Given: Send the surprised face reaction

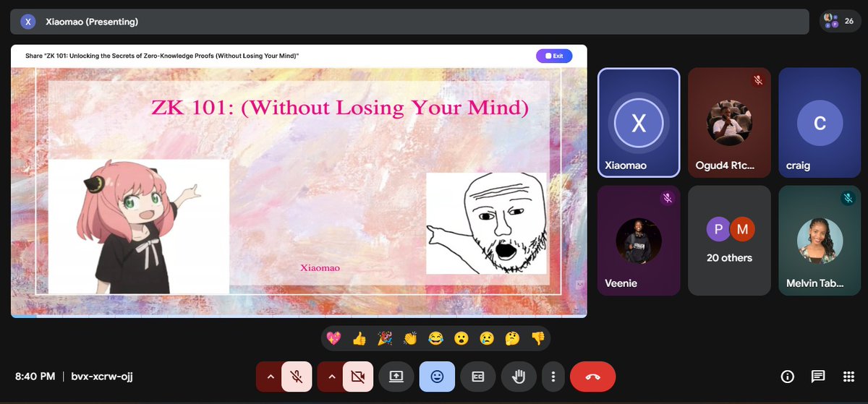Looking at the screenshot, I should click(461, 338).
